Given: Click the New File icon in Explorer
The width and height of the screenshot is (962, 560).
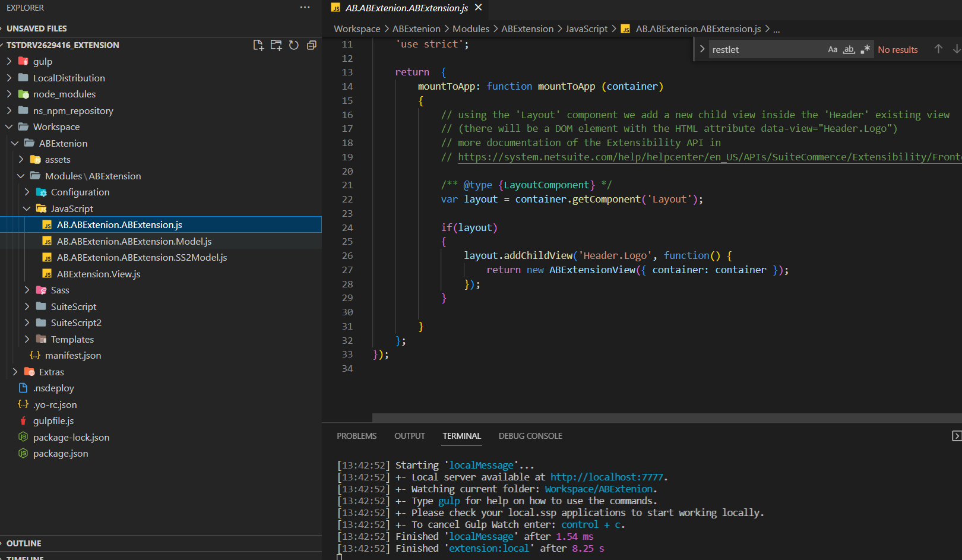Looking at the screenshot, I should 258,45.
